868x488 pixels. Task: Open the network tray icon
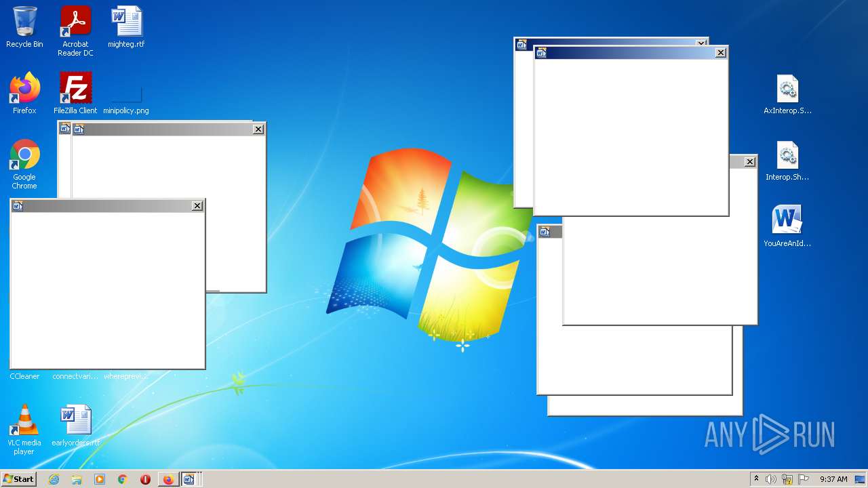pos(787,479)
